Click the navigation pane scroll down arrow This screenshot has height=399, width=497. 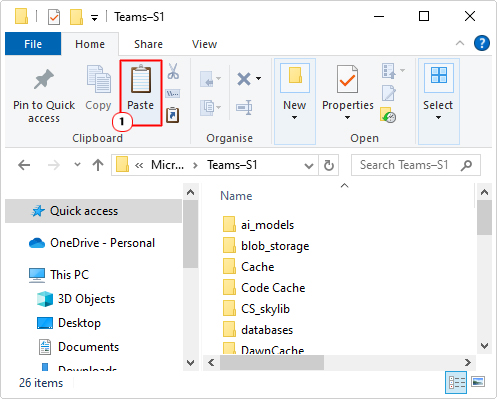pyautogui.click(x=190, y=362)
